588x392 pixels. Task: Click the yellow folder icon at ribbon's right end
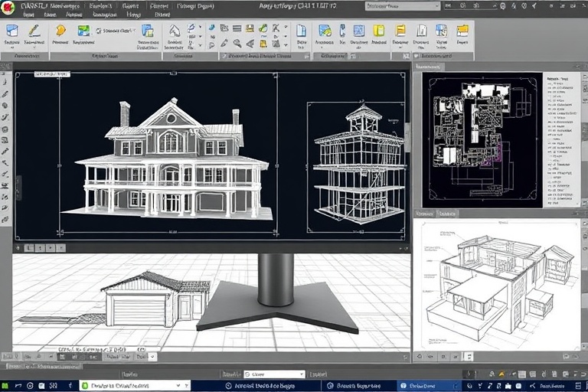tap(462, 31)
